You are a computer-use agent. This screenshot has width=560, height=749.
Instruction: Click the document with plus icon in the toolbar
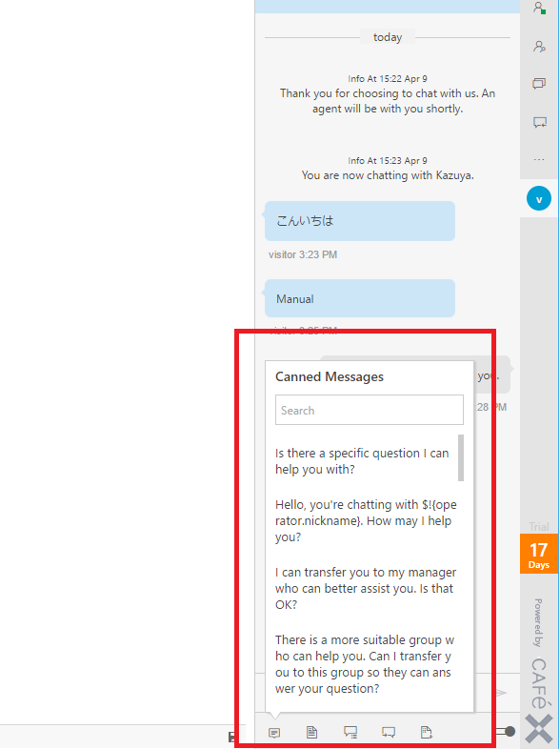point(427,732)
